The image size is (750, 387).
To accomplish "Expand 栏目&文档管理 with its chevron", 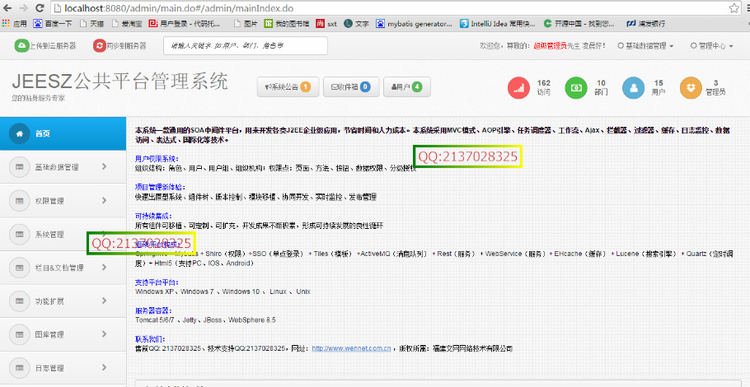I will (x=104, y=267).
